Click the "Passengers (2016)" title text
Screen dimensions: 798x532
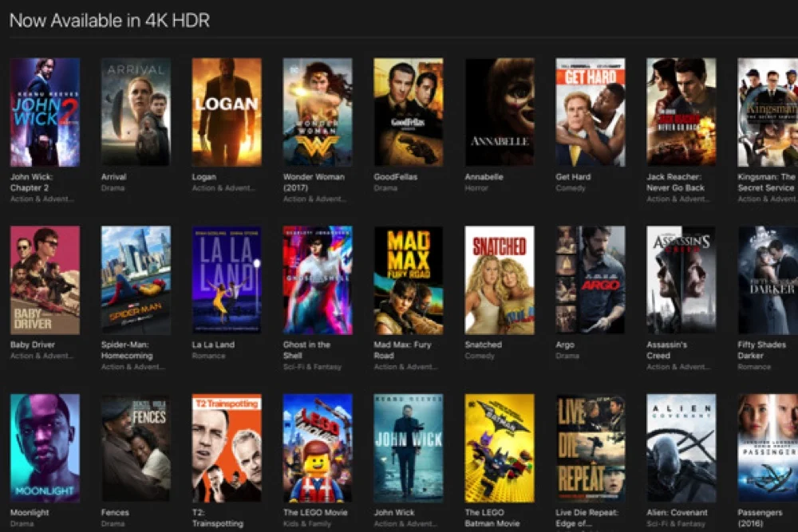click(x=760, y=518)
